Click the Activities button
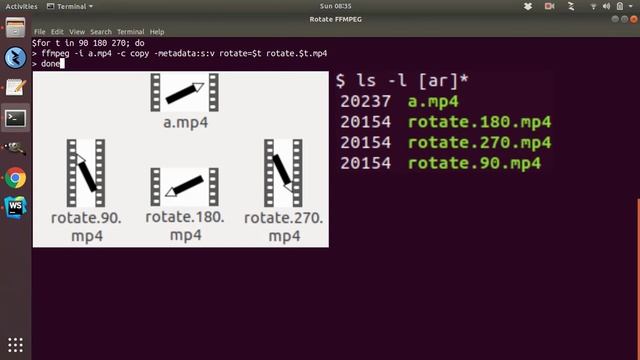 pos(21,6)
